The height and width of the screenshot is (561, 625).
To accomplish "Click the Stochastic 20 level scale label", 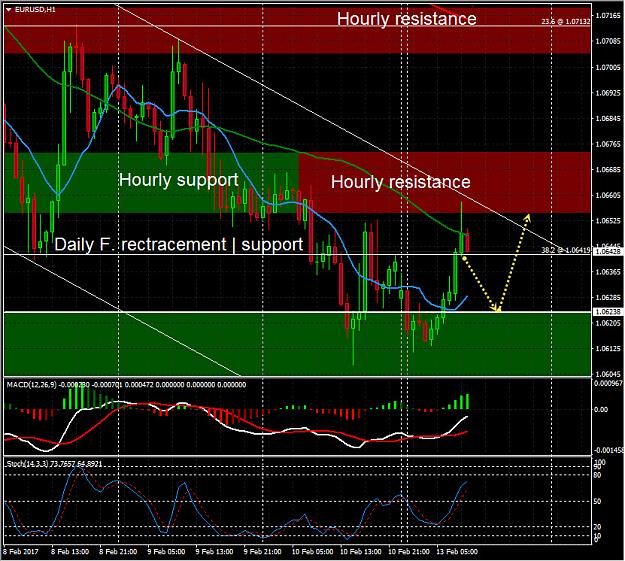I will pos(597,527).
